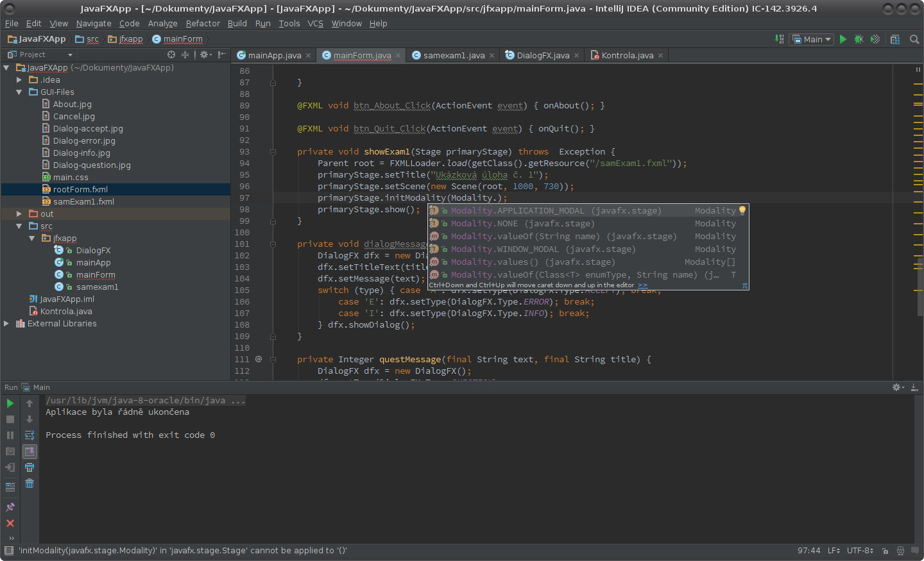
Task: Choose Modality.WINDOW_MODAL completion entry
Action: (588, 249)
